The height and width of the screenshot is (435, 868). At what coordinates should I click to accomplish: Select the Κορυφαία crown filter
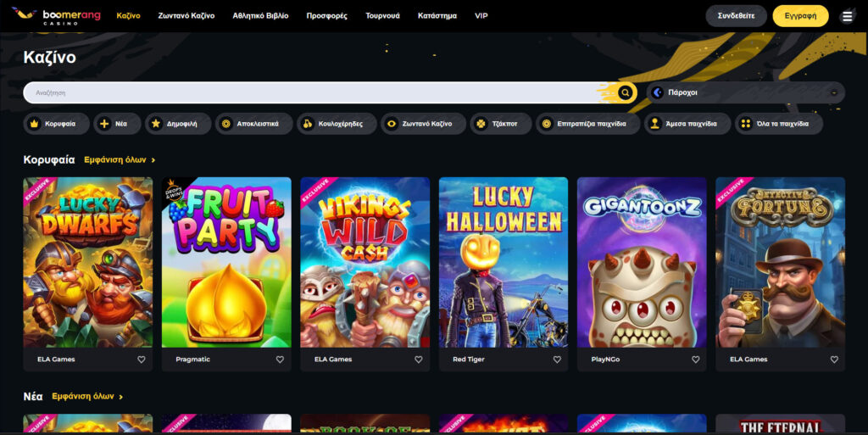point(56,124)
